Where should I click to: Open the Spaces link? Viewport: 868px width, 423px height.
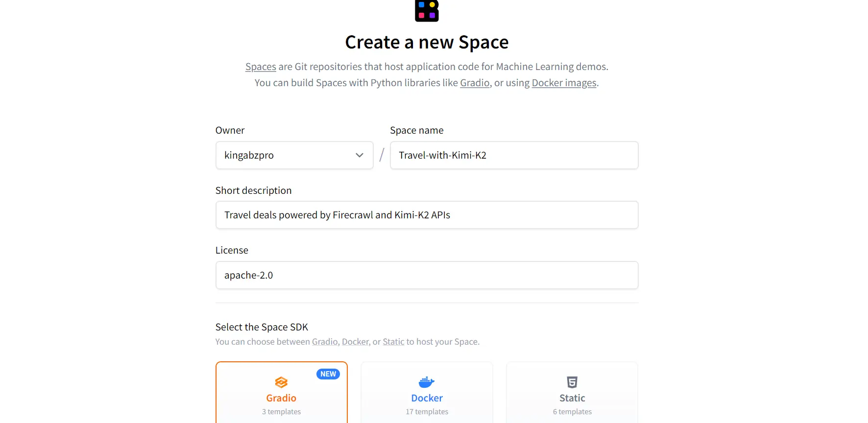point(260,67)
